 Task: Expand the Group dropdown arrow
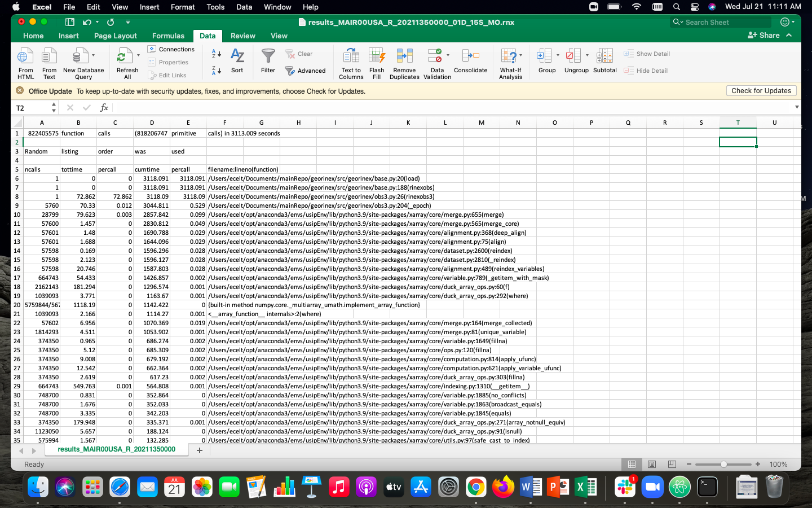pos(558,55)
